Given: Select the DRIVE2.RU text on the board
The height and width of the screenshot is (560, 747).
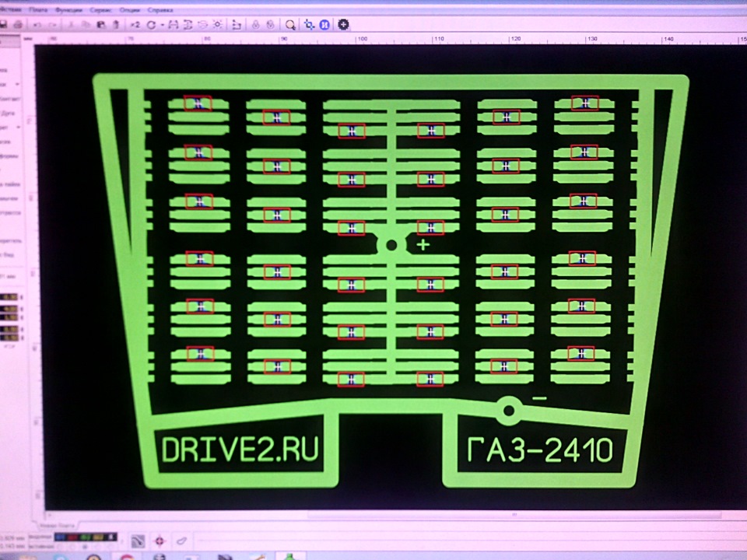Looking at the screenshot, I should (240, 449).
